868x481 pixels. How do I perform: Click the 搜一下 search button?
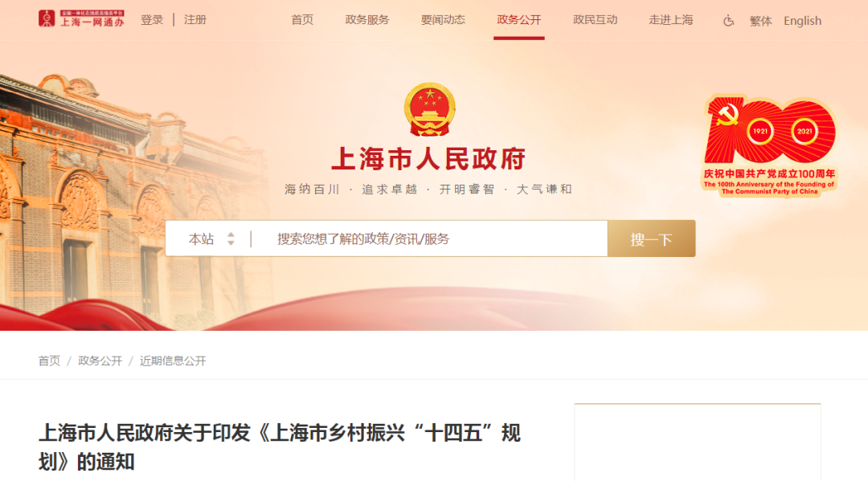click(x=652, y=238)
